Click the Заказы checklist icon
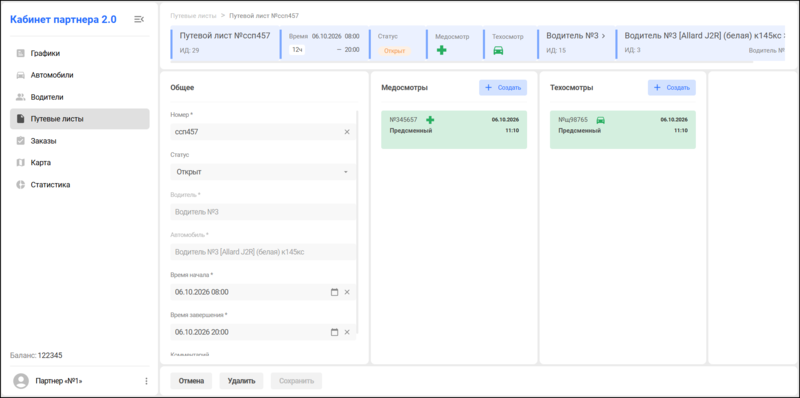 [x=20, y=141]
